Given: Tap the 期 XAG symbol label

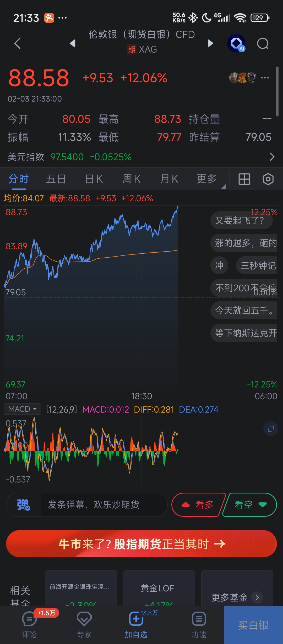Looking at the screenshot, I should [x=142, y=49].
